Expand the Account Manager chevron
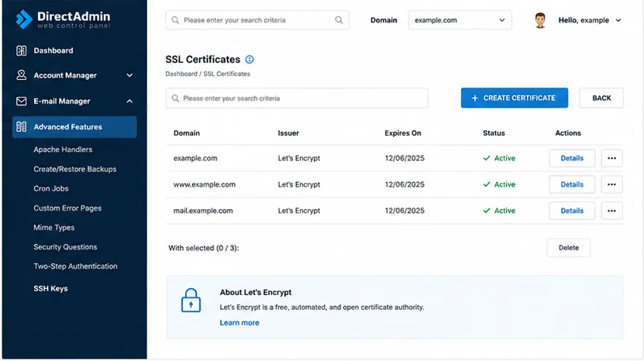 pyautogui.click(x=129, y=76)
